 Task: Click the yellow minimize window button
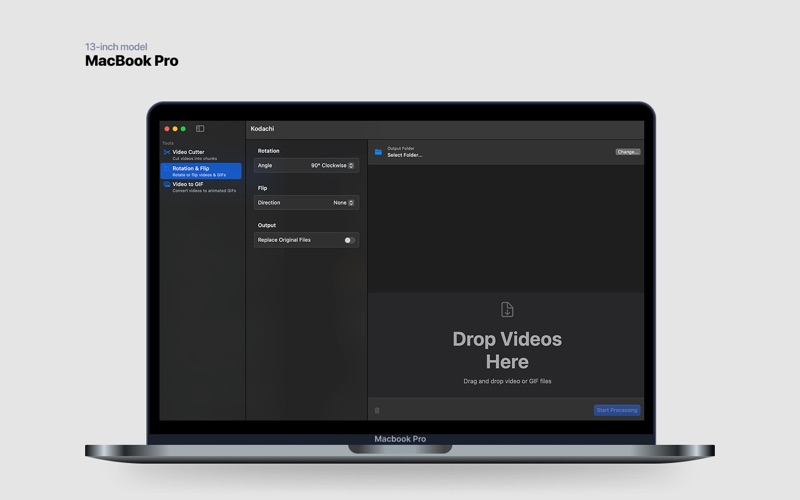[175, 129]
